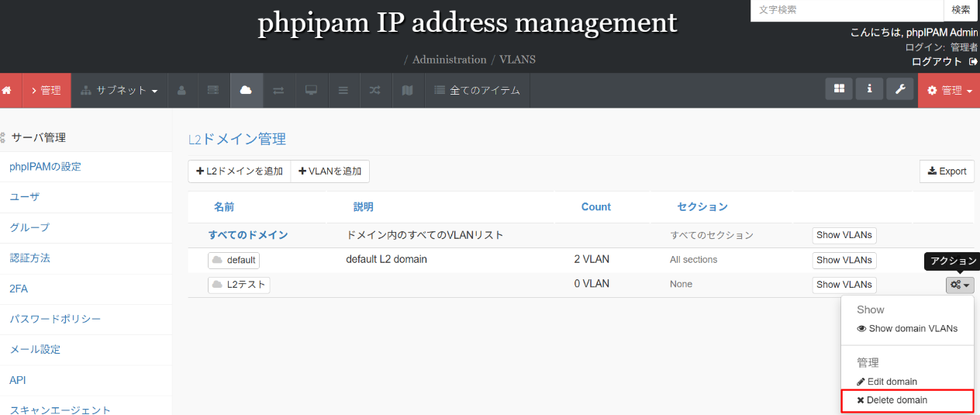Show VLANs for すべてのドメイン row

pos(844,235)
